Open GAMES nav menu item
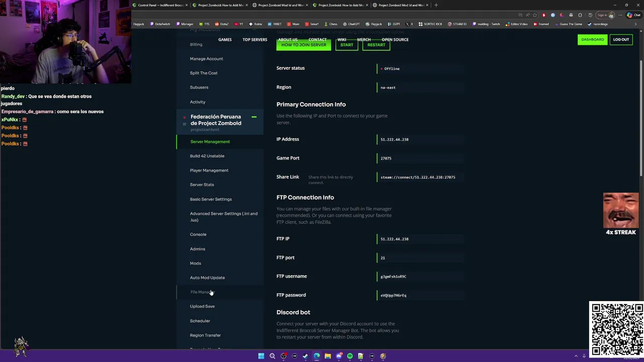This screenshot has width=644, height=362. click(225, 40)
